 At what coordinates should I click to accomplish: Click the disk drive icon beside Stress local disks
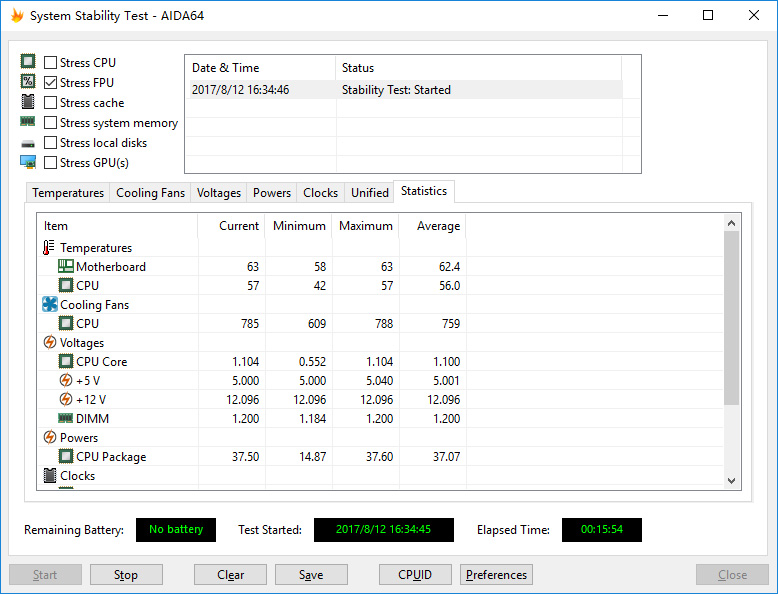28,144
